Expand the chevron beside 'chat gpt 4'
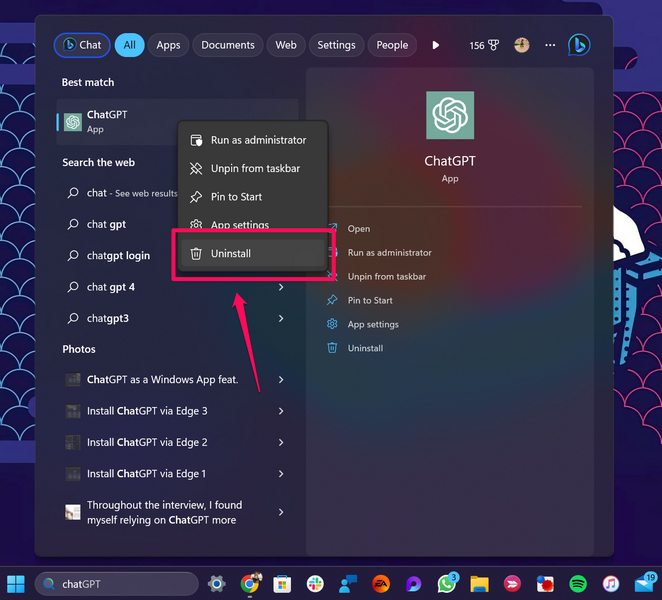 coord(281,287)
